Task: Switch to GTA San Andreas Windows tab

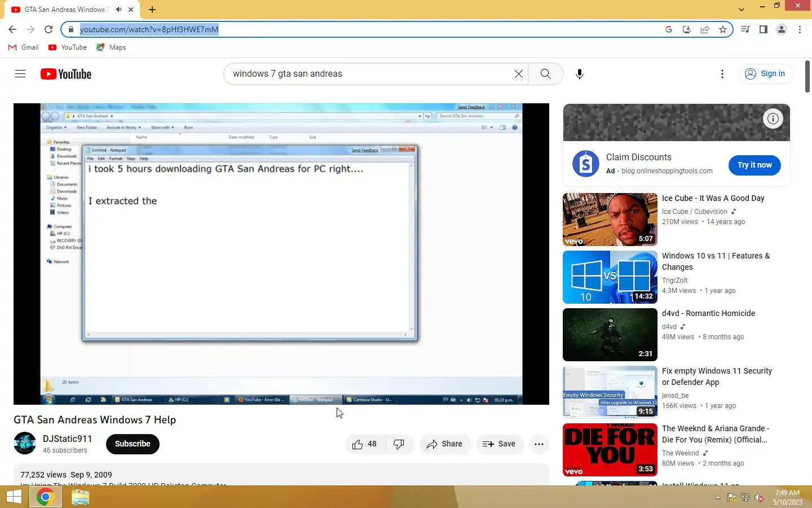Action: tap(72, 10)
